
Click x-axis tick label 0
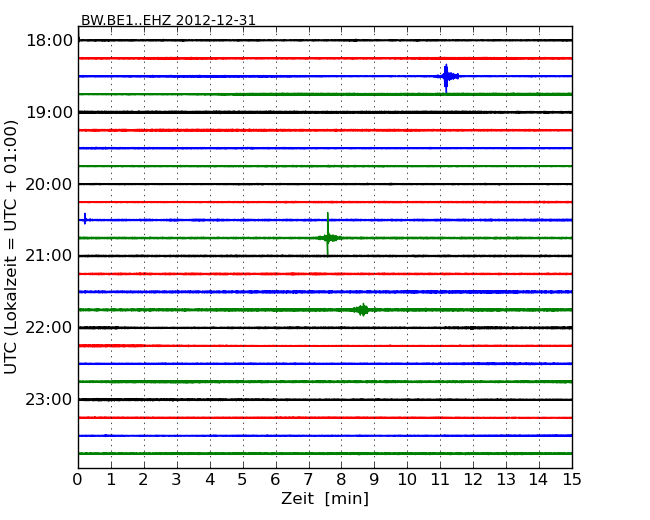78,479
